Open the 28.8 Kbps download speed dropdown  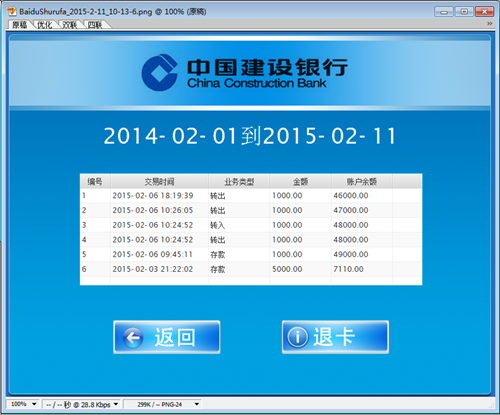pyautogui.click(x=82, y=404)
